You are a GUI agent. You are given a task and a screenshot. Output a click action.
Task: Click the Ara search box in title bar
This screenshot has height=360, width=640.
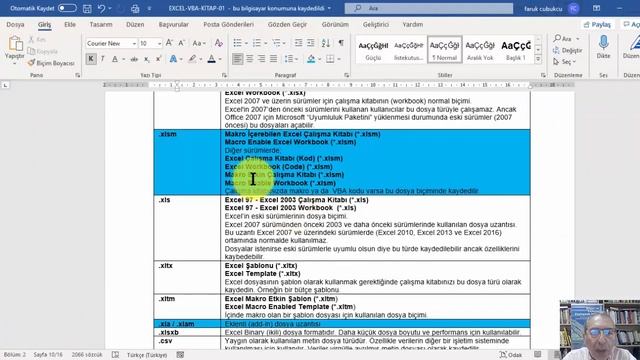tap(429, 8)
